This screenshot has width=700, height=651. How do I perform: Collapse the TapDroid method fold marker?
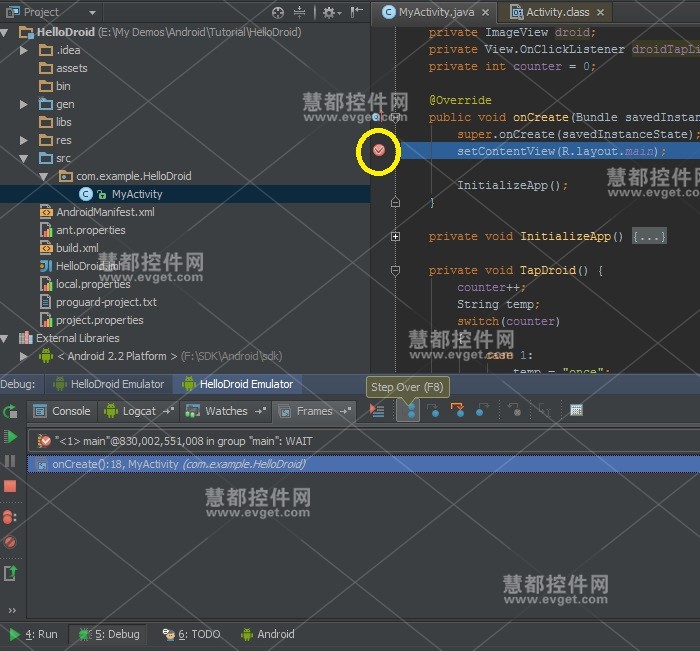click(396, 270)
